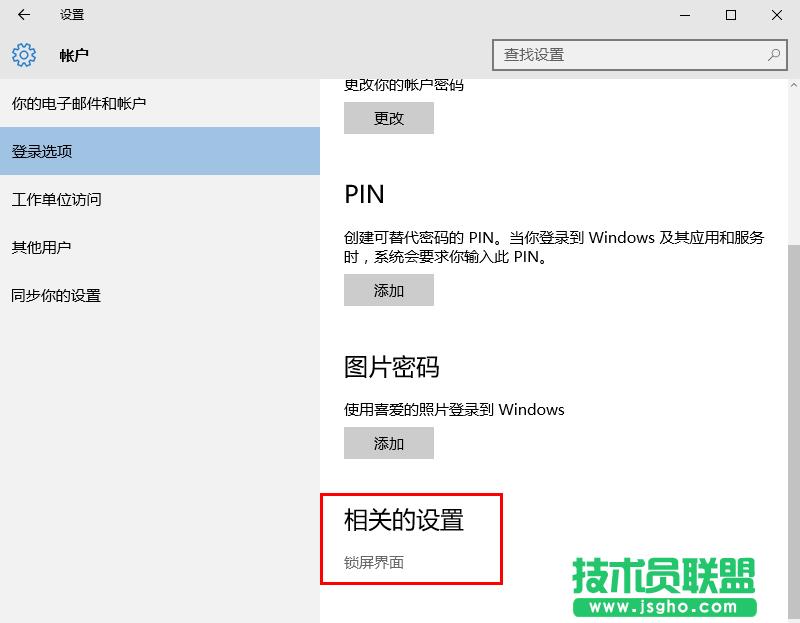Screen dimensions: 800x623
Task: Click the 帐户 page title
Action: pos(75,55)
